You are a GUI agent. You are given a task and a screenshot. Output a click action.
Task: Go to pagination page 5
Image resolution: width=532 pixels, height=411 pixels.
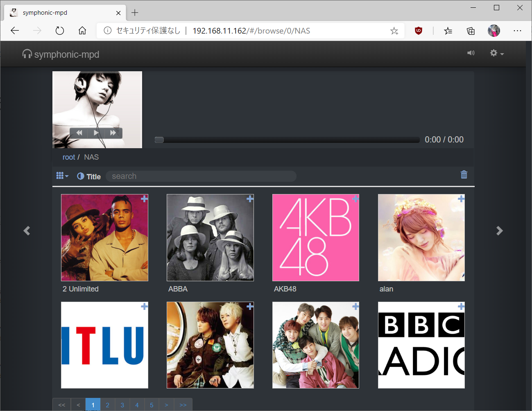click(x=152, y=405)
